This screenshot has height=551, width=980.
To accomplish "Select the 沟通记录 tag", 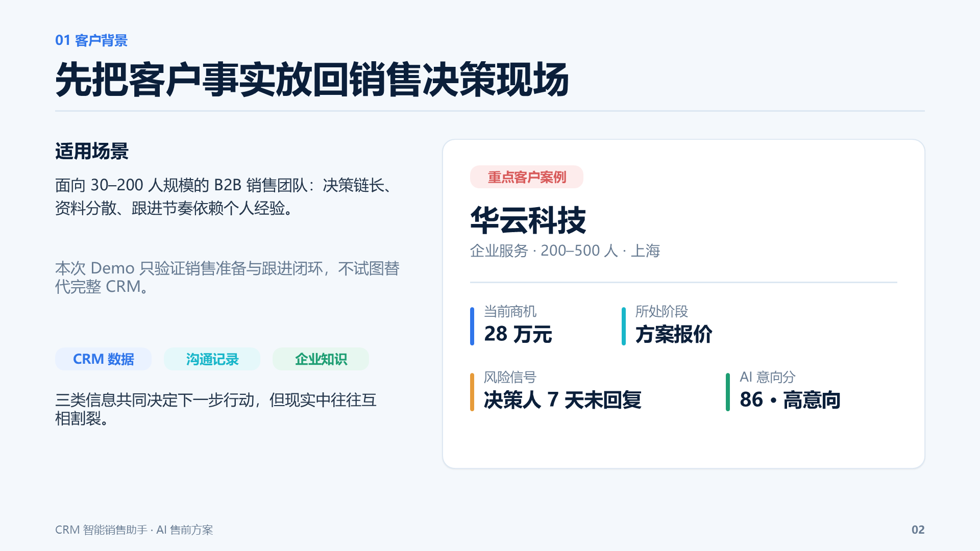I will coord(212,359).
